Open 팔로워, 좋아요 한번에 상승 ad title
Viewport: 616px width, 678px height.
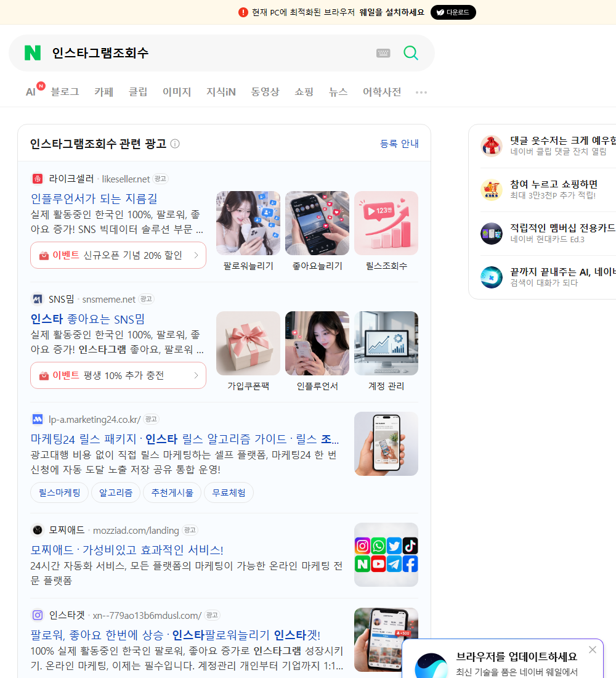(175, 635)
